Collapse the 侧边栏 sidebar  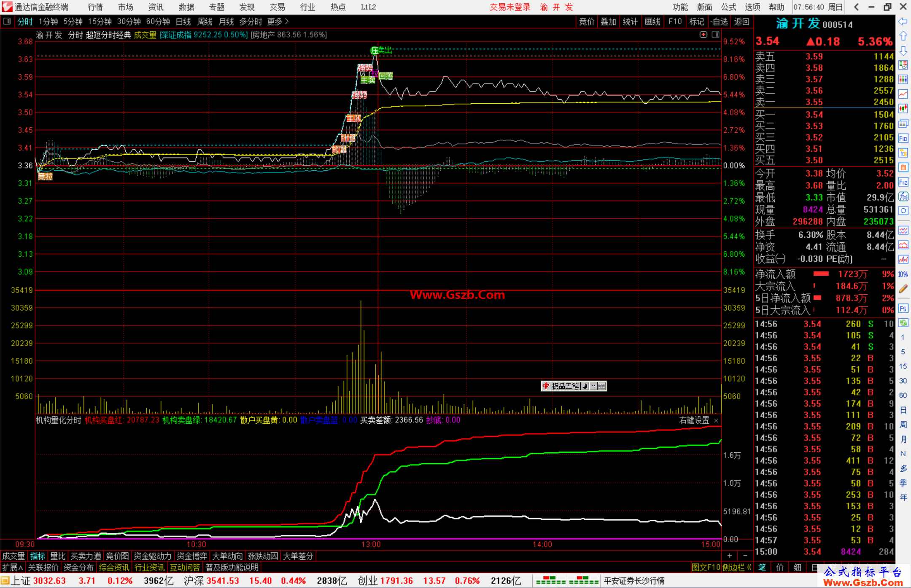(x=737, y=567)
